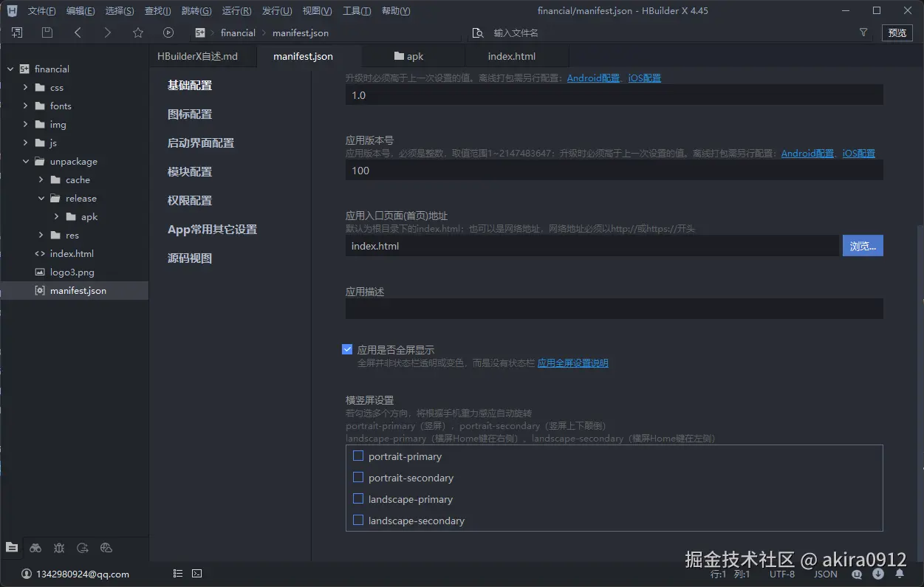
Task: Enable the portrait-secondary checkbox
Action: 358,477
